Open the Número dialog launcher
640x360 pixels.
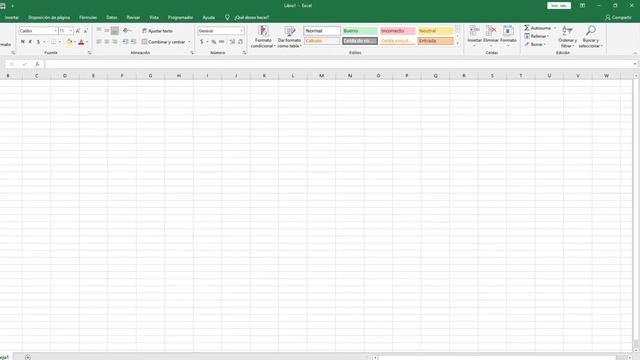point(244,53)
